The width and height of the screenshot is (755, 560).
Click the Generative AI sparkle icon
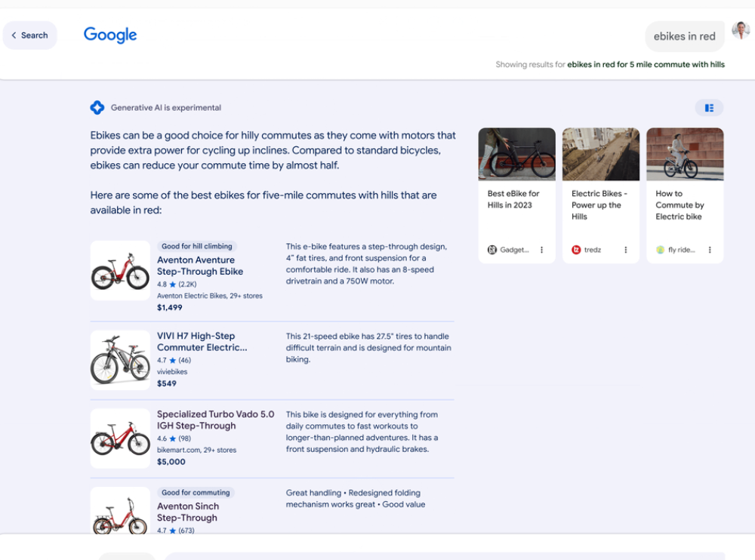click(97, 107)
